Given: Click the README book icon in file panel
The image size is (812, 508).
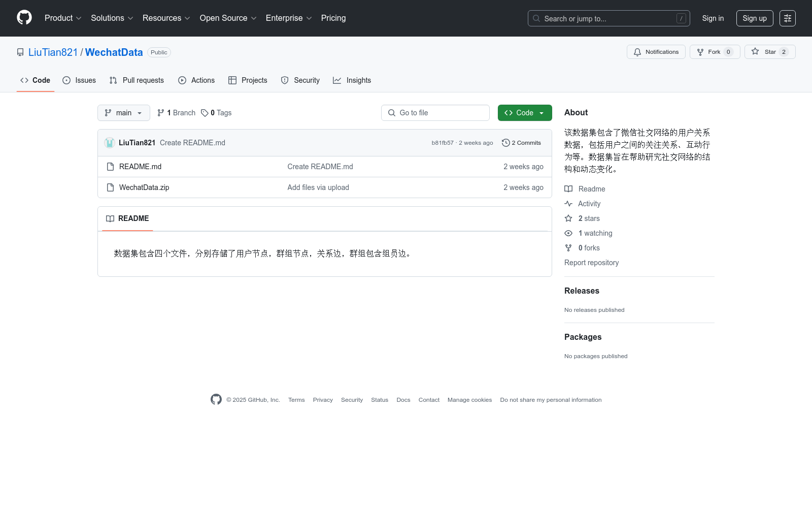Looking at the screenshot, I should [x=110, y=218].
